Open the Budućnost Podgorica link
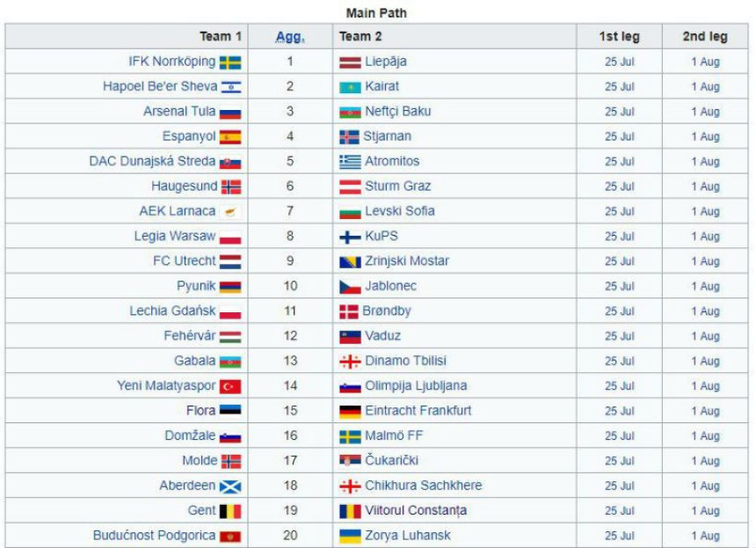 pyautogui.click(x=155, y=536)
